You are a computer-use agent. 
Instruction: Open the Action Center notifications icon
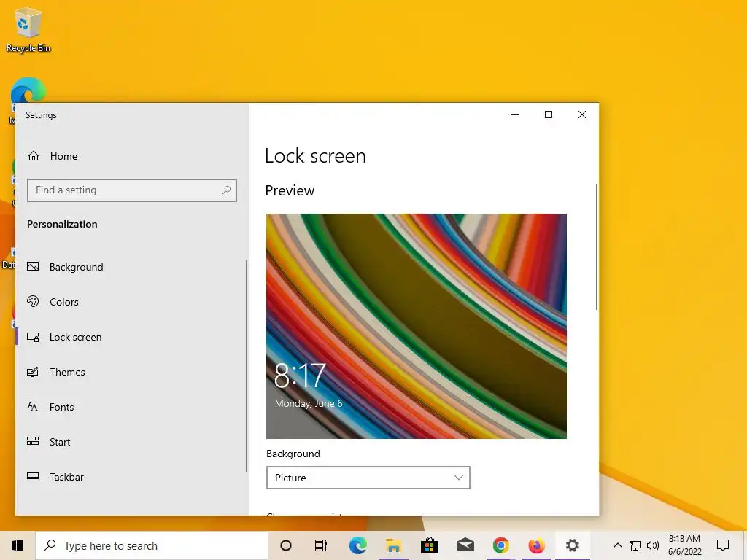[723, 545]
